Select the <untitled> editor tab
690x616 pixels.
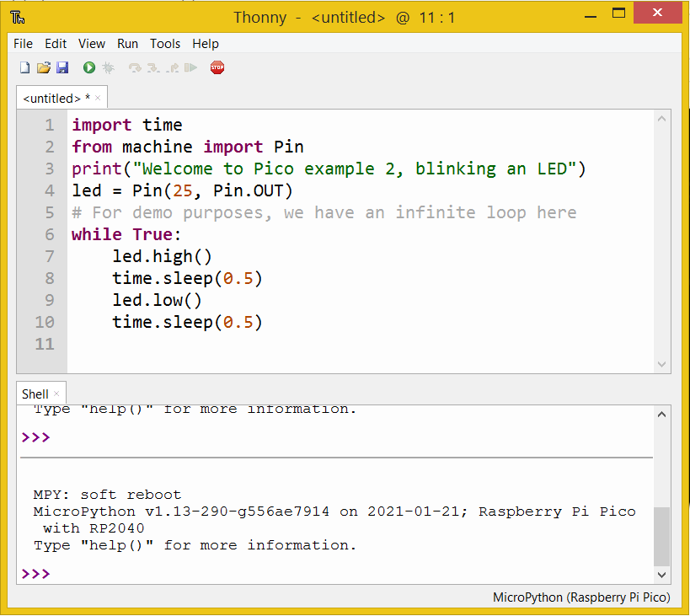click(56, 98)
